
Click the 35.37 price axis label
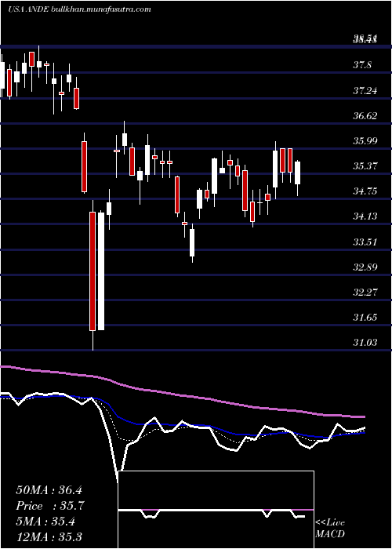point(365,166)
